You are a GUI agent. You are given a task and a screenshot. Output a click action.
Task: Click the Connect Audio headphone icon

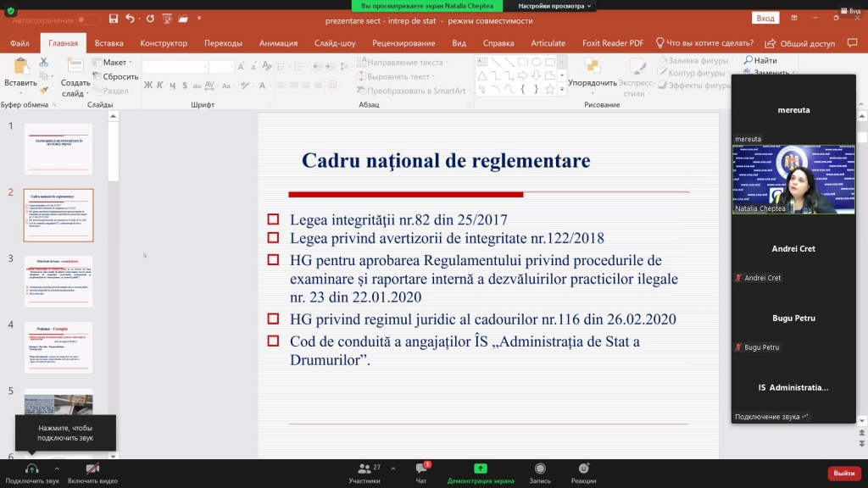[31, 469]
